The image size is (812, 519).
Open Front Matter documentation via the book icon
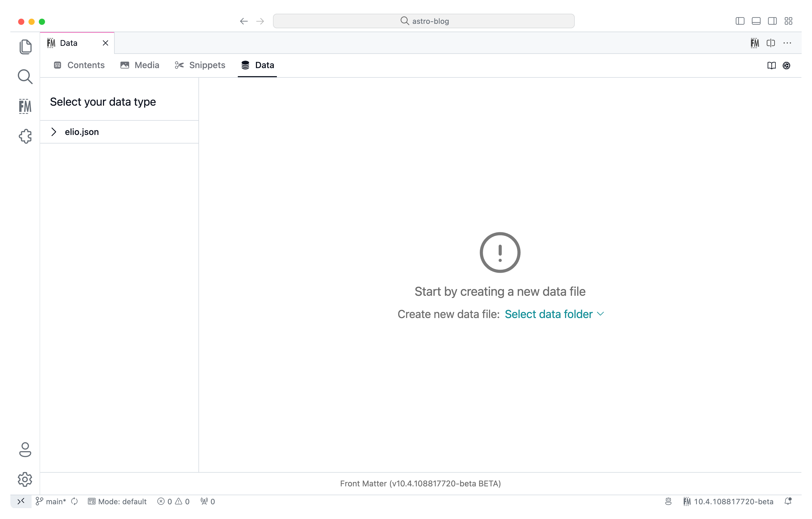(x=771, y=66)
